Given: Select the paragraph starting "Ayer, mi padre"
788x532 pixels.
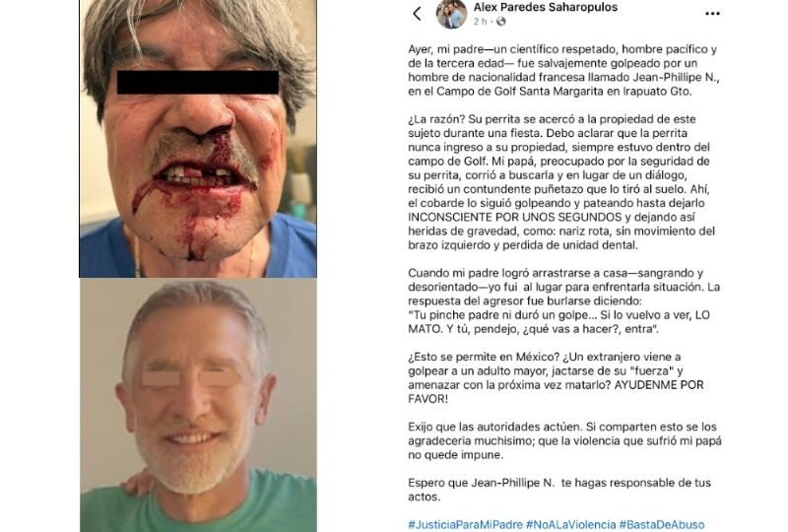Looking at the screenshot, I should click(563, 70).
